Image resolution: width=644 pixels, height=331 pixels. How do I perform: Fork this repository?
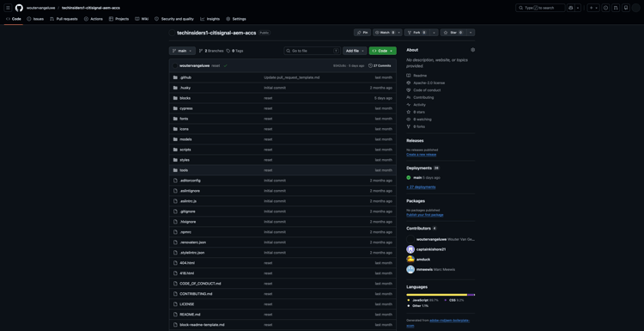(416, 33)
